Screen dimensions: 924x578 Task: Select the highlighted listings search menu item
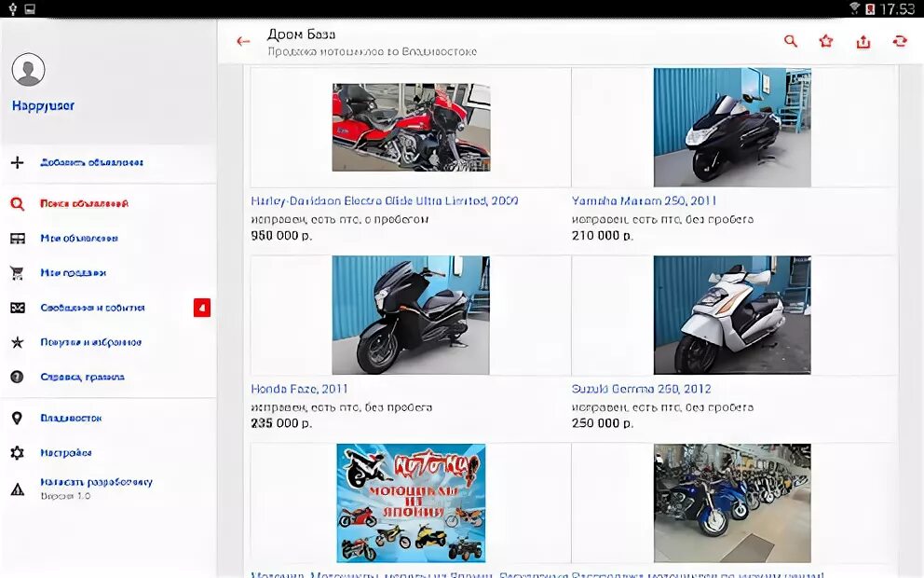(x=108, y=203)
